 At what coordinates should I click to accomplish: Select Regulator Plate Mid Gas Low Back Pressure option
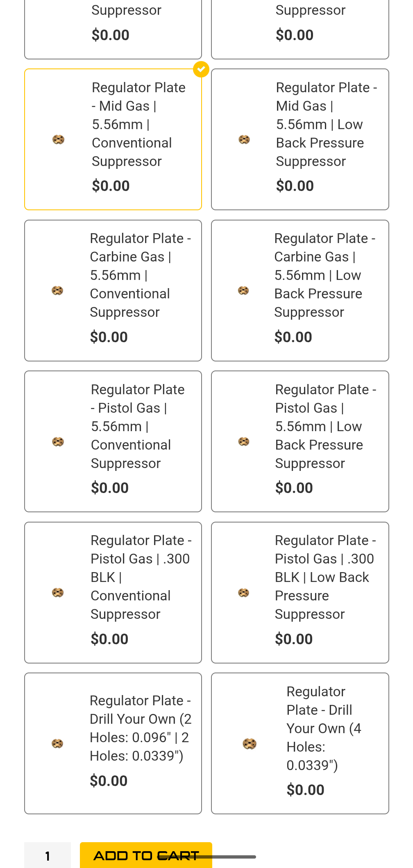[300, 139]
